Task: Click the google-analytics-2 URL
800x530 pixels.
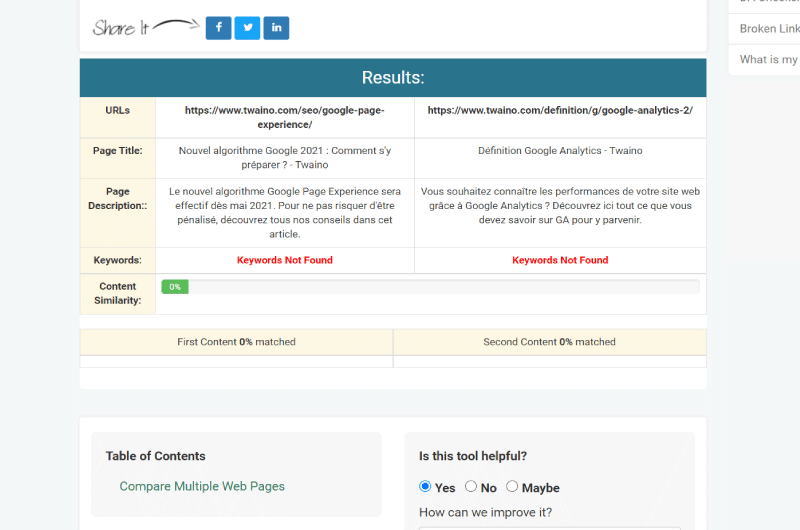Action: [x=560, y=110]
